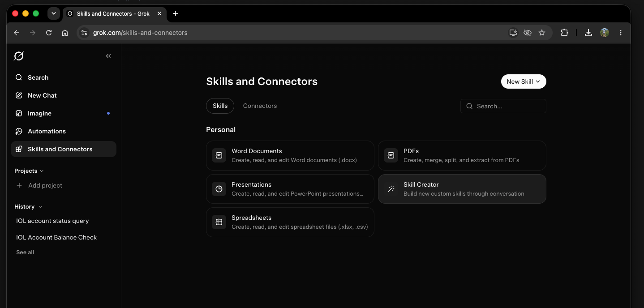Open the New Skill dropdown button
The width and height of the screenshot is (644, 308).
(524, 81)
